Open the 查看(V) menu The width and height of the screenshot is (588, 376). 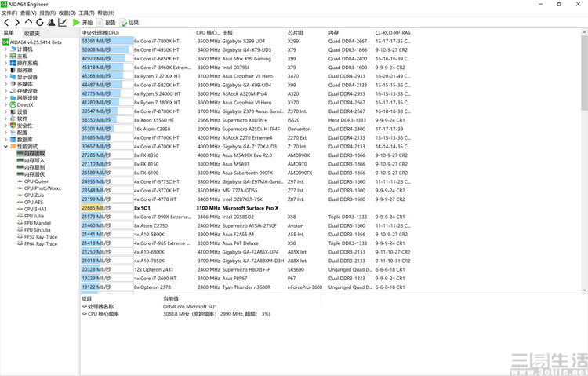(28, 13)
